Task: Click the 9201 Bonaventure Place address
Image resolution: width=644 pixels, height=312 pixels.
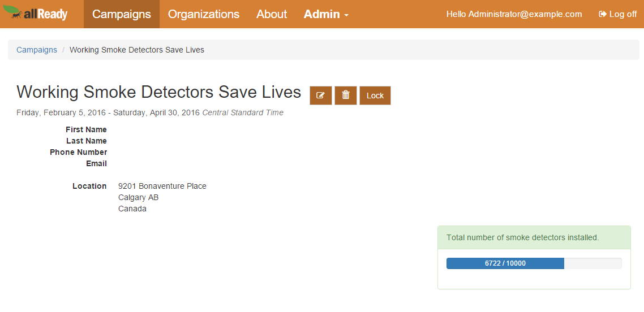Action: (x=162, y=186)
